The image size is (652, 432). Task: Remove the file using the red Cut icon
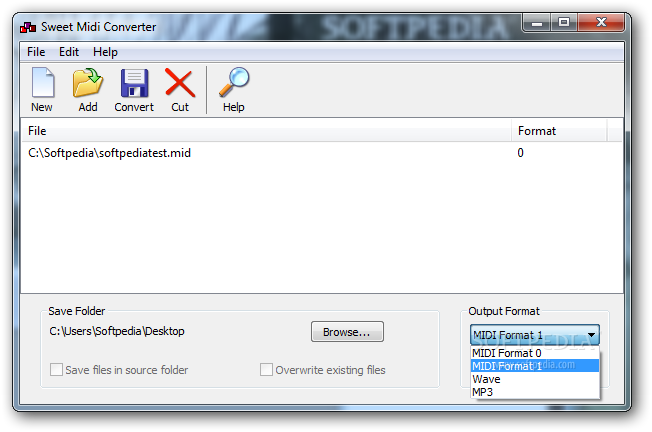[180, 83]
